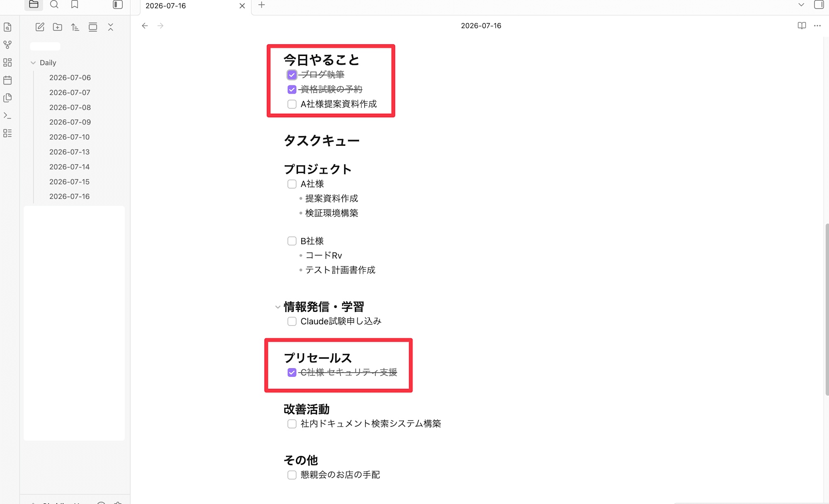Collapse all folders icon
This screenshot has height=504, width=829.
(x=111, y=27)
